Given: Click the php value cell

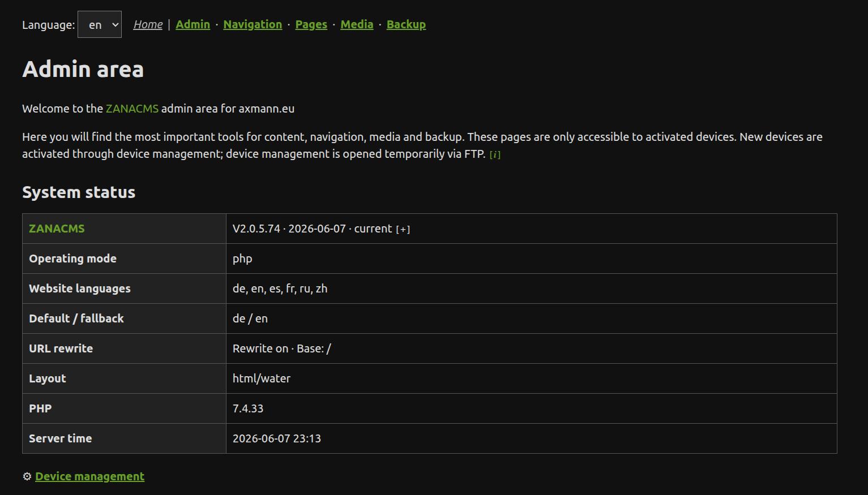Looking at the screenshot, I should (242, 259).
